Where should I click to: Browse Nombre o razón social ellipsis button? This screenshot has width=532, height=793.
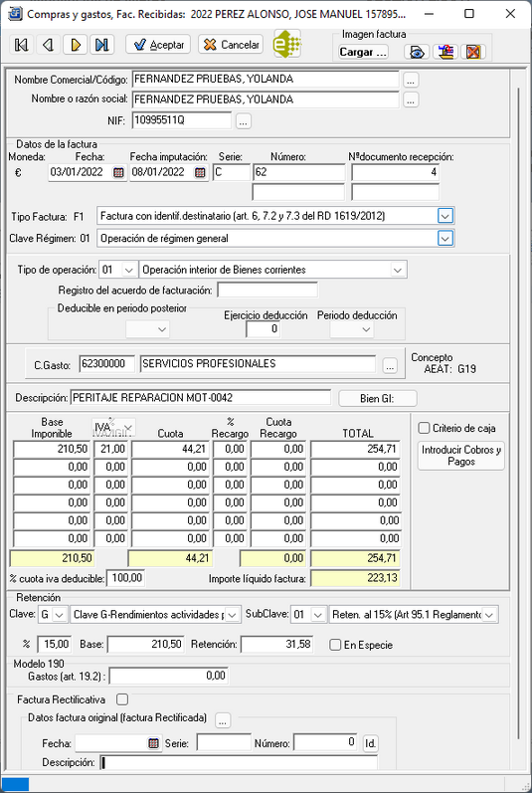[x=411, y=99]
